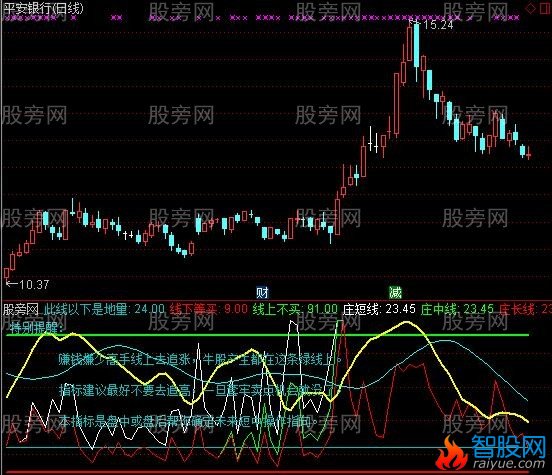Click the green 减 marker below the chart
Image resolution: width=552 pixels, height=475 pixels.
point(395,292)
